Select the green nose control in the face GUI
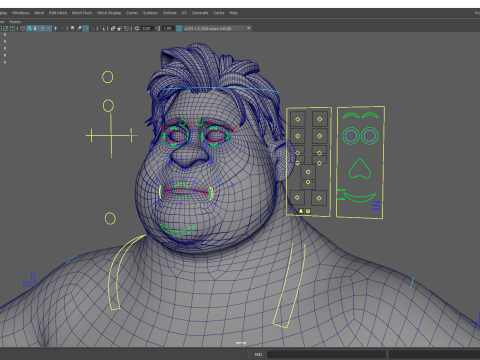Image resolution: width=480 pixels, height=360 pixels. (360, 169)
